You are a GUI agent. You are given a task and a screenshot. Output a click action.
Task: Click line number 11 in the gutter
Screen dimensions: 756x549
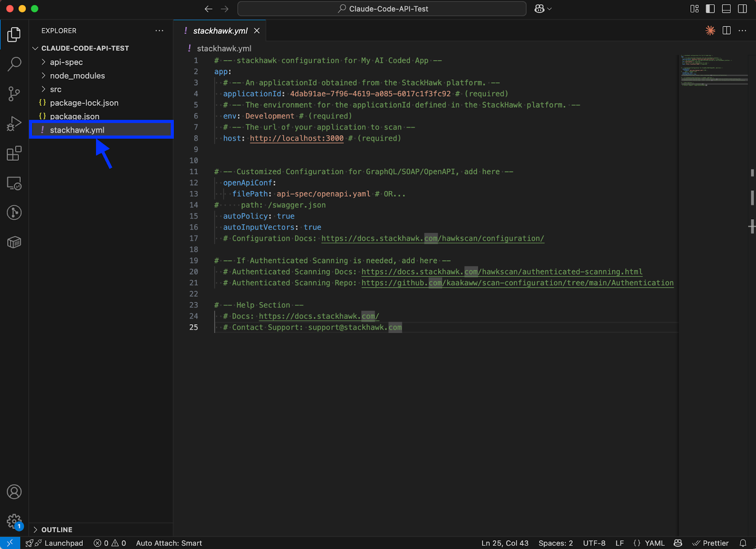pos(194,172)
